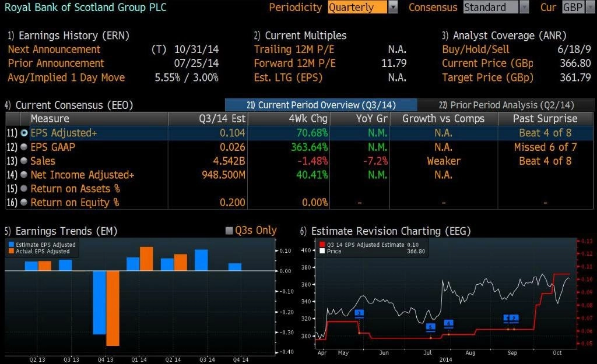Click the Q3/14 Est column header
Viewport: 597px width, 364px height.
(208, 119)
